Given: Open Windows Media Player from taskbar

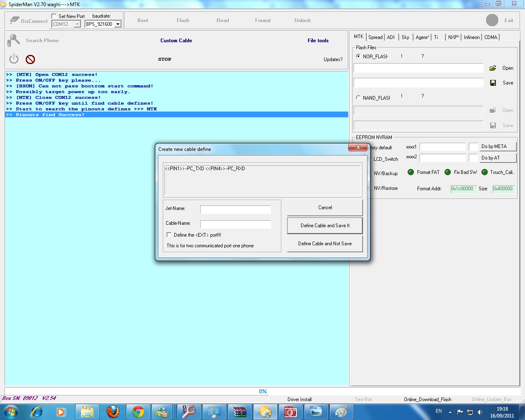Looking at the screenshot, I should [61, 412].
